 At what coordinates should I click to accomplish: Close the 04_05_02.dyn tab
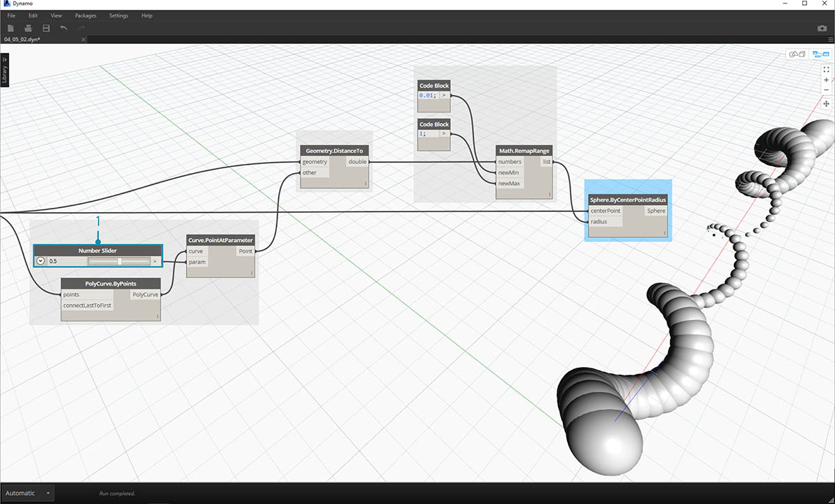[x=84, y=40]
